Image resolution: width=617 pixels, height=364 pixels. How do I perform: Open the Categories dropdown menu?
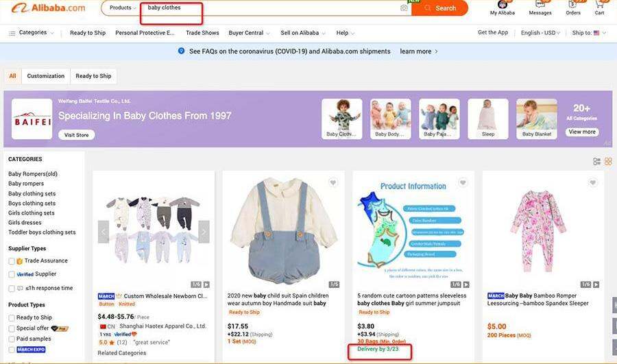[32, 33]
